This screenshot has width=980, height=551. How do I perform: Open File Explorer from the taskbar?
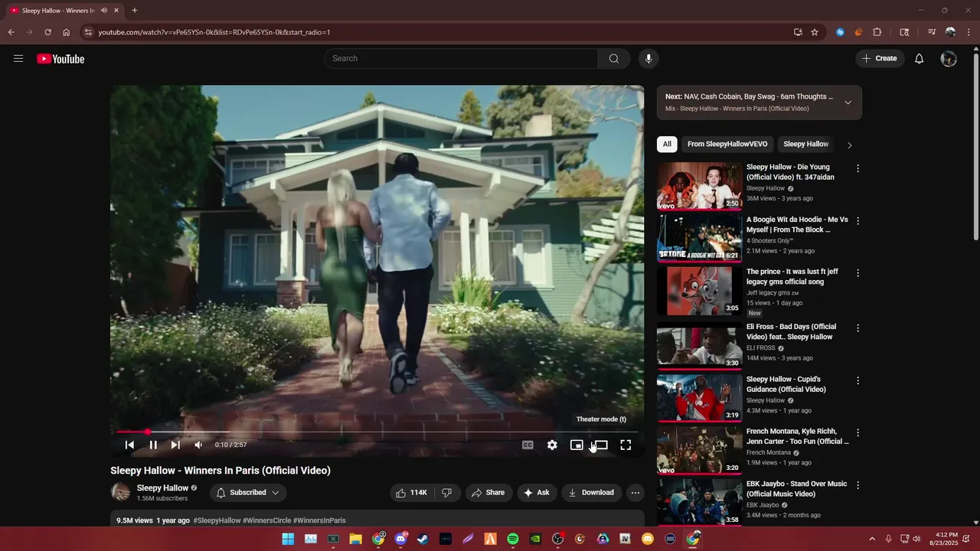[355, 539]
